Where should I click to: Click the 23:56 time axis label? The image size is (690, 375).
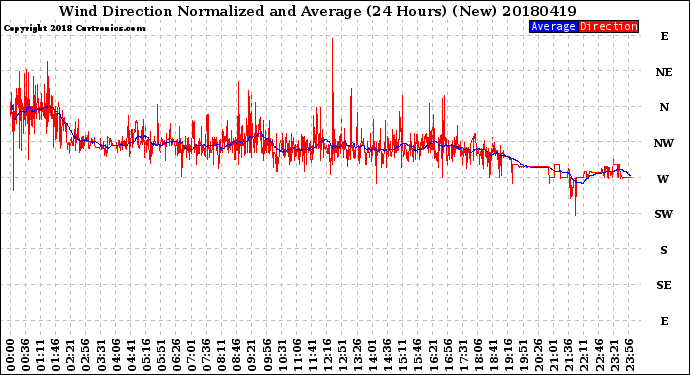(629, 355)
